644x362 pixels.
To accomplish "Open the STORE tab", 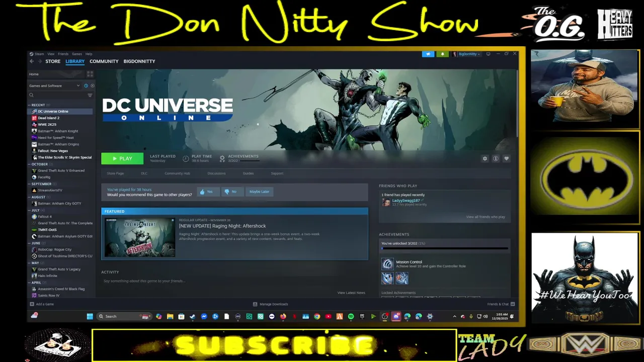I will coord(53,61).
